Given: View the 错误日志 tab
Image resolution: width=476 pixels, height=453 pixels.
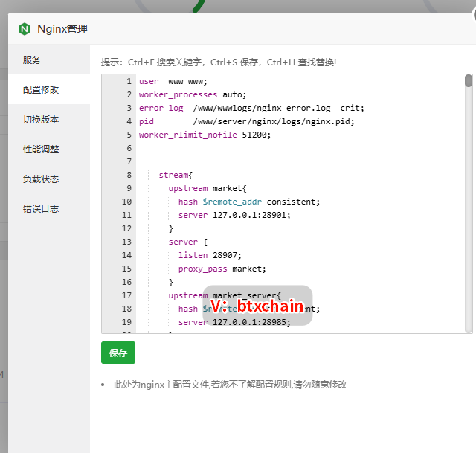Looking at the screenshot, I should 41,209.
